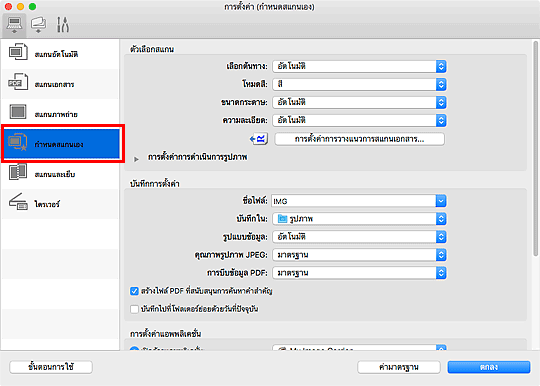Click the ตกลง OK button

tap(489, 367)
